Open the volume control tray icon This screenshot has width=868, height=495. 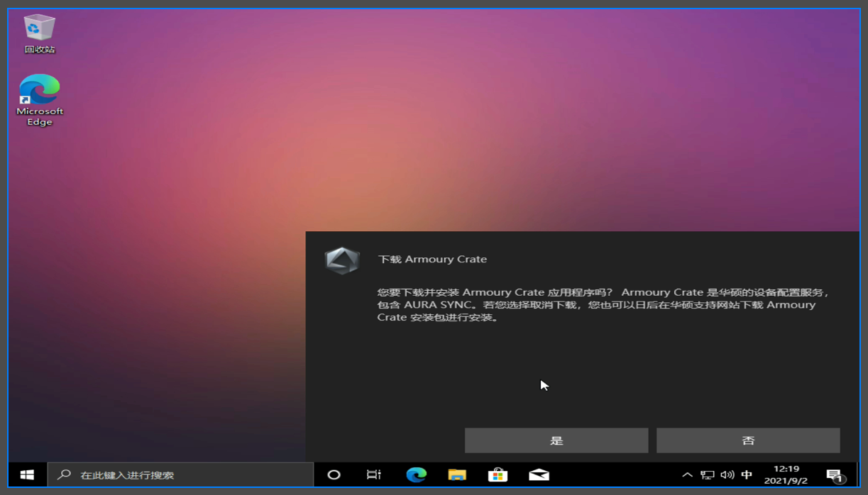[727, 475]
